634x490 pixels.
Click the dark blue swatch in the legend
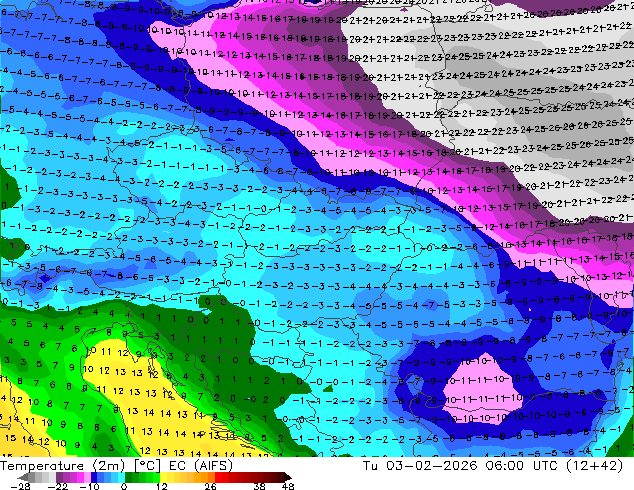94,477
